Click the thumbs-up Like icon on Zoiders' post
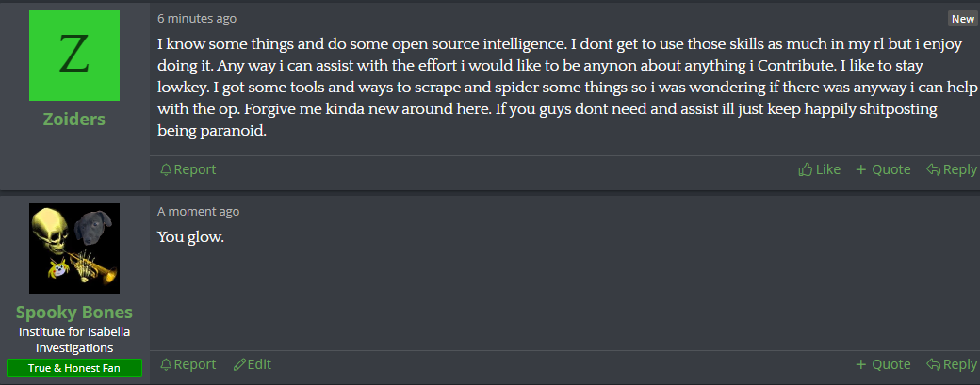Screen dimensions: 980x385 [805, 169]
